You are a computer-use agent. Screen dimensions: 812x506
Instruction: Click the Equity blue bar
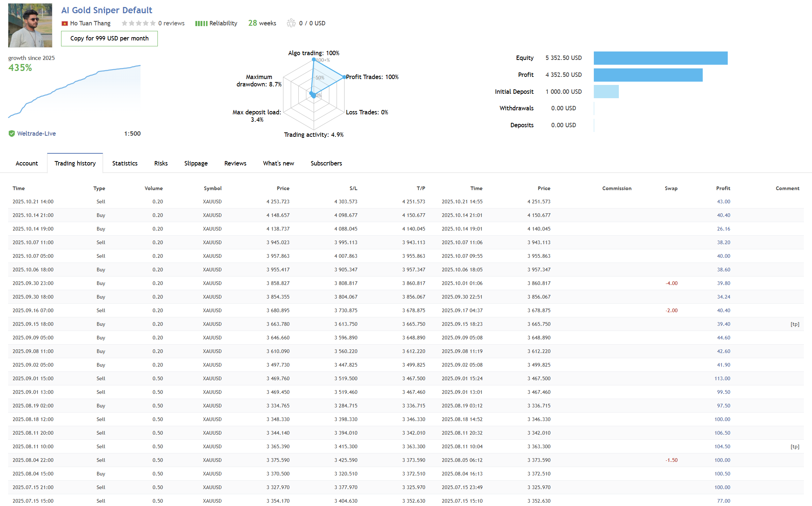[x=660, y=58]
